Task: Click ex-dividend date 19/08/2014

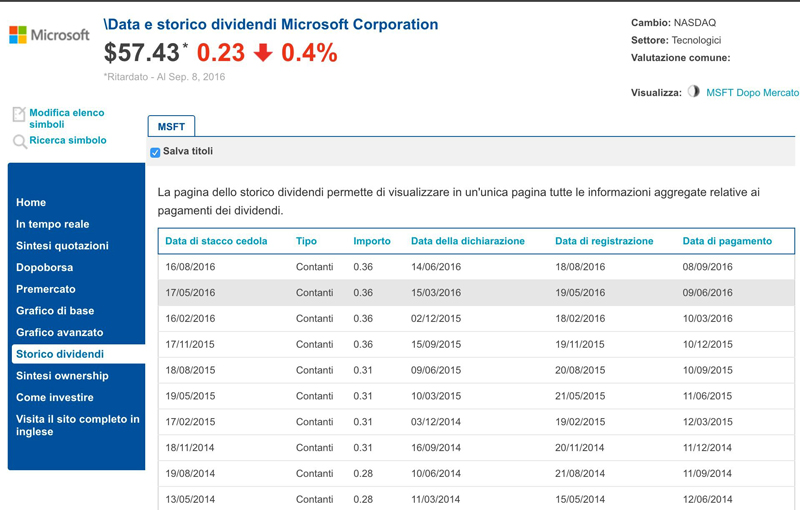Action: pos(190,474)
